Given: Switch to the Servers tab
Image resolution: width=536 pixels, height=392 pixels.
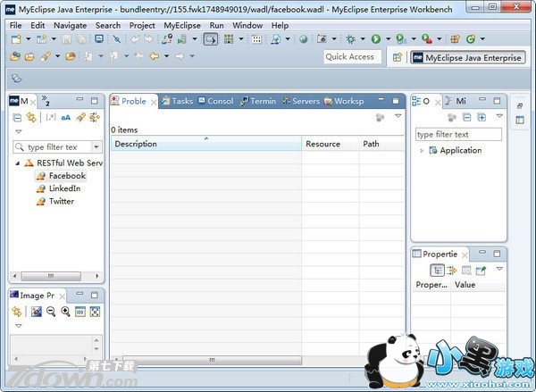Looking at the screenshot, I should click(x=301, y=101).
